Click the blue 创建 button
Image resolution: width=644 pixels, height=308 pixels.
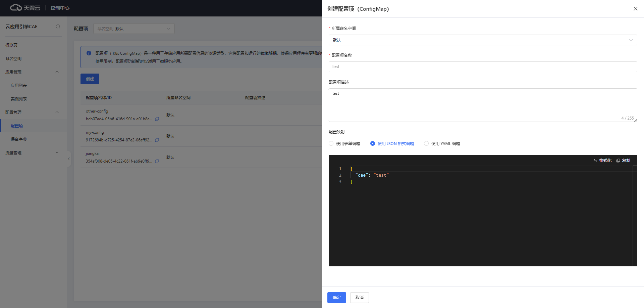pos(90,79)
